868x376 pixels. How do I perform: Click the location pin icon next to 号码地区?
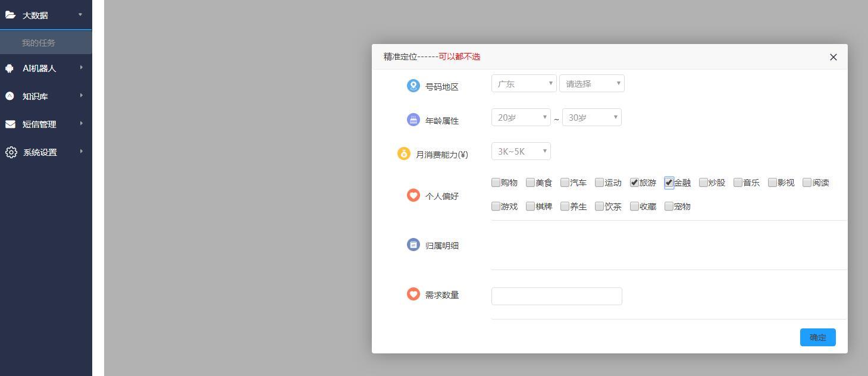pos(413,85)
